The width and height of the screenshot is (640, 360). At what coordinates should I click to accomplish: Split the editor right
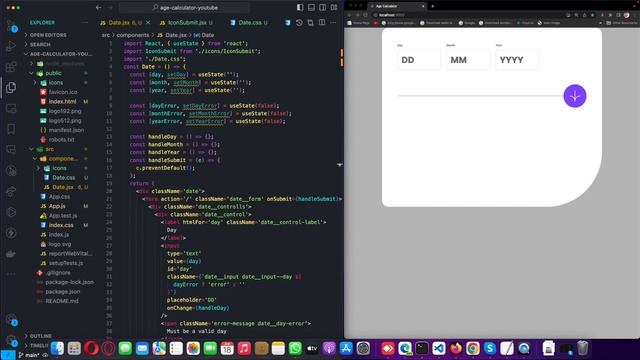click(x=322, y=23)
